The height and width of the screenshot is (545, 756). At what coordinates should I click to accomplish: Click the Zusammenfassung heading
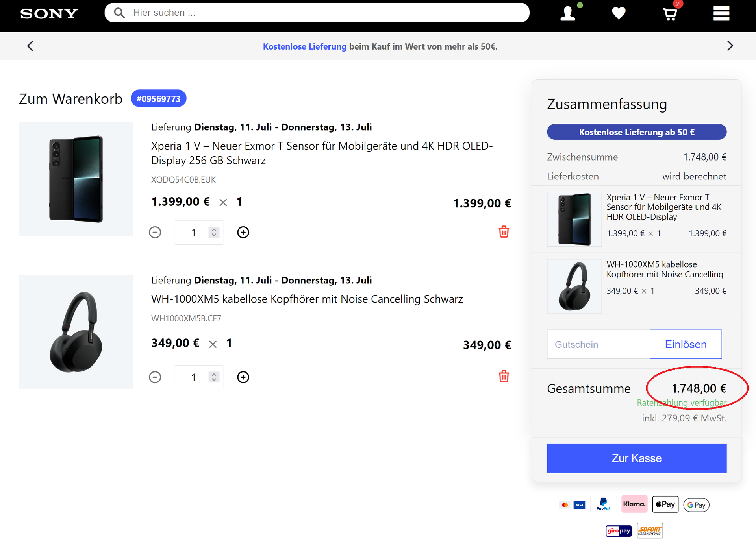(607, 104)
